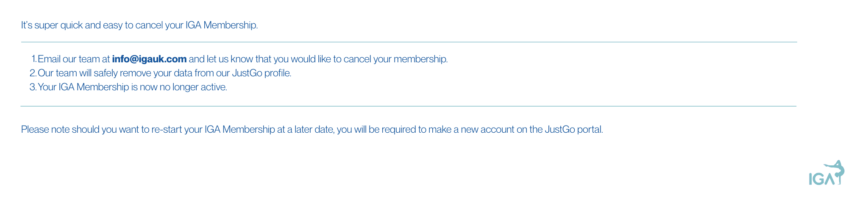This screenshot has width=868, height=212.
Task: Click the 'Email our team at' text
Action: pyautogui.click(x=74, y=59)
